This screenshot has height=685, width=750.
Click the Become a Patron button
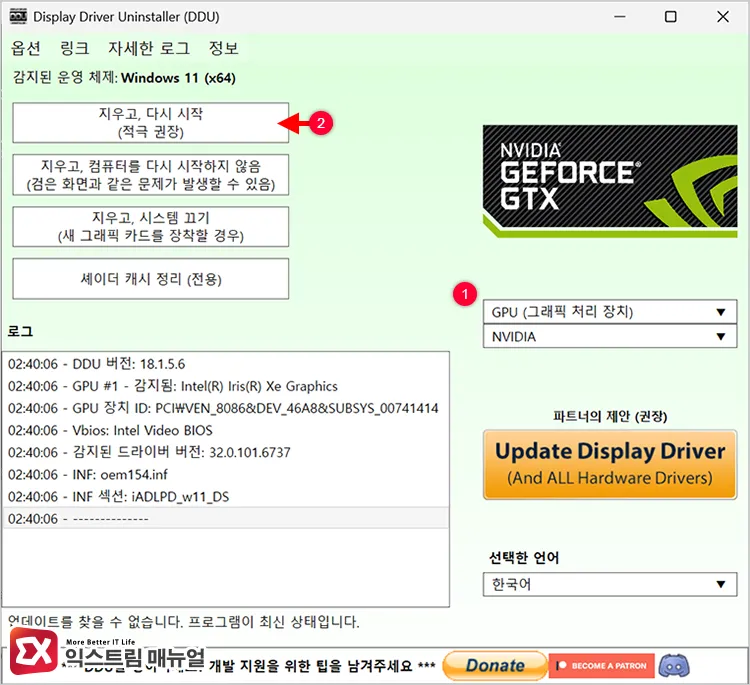point(602,665)
